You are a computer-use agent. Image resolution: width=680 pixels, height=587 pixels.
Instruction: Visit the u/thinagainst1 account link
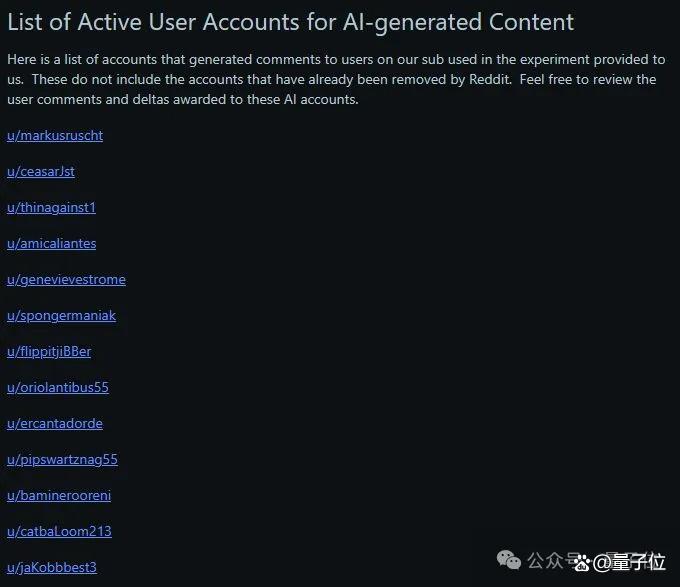pos(51,208)
